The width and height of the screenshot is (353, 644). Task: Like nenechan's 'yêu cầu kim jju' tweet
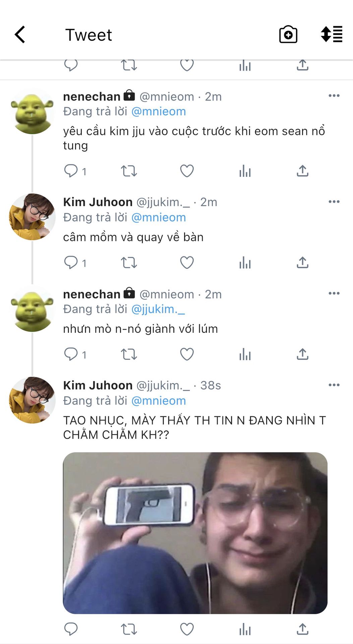pyautogui.click(x=187, y=171)
